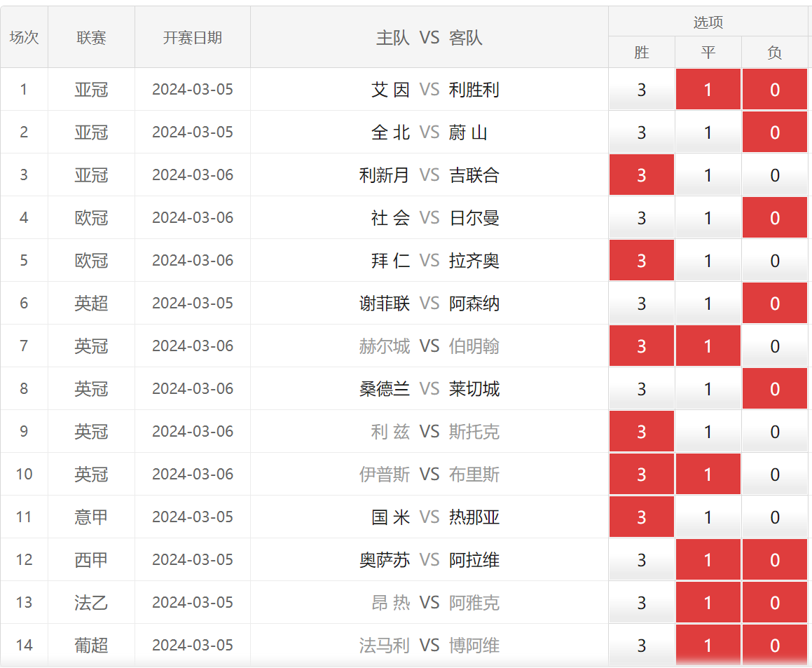Click 葡超 league cell in row 14
This screenshot has width=812, height=668.
(91, 645)
